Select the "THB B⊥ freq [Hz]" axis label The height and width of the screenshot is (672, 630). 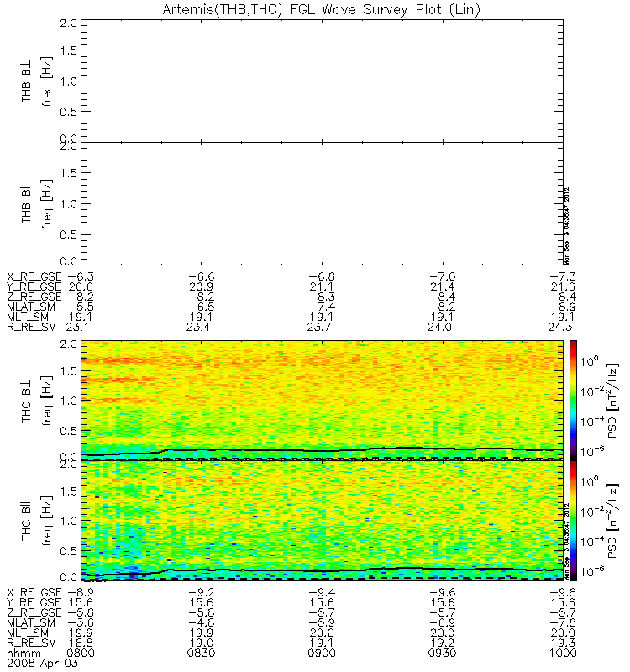coord(36,81)
